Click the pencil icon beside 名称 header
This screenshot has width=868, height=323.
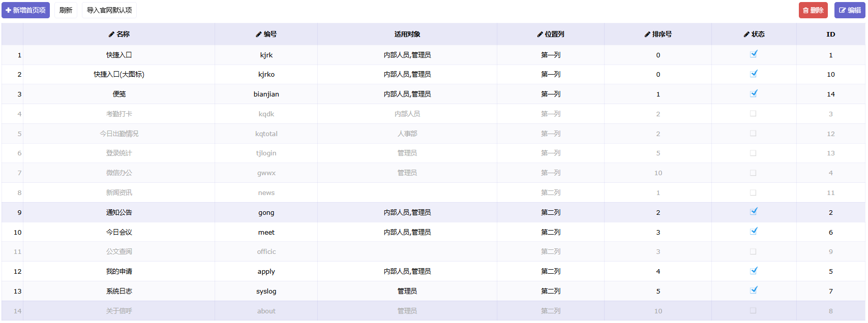(x=111, y=35)
